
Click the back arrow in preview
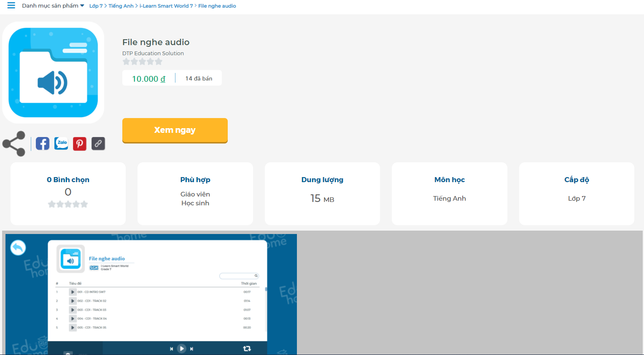pos(18,247)
